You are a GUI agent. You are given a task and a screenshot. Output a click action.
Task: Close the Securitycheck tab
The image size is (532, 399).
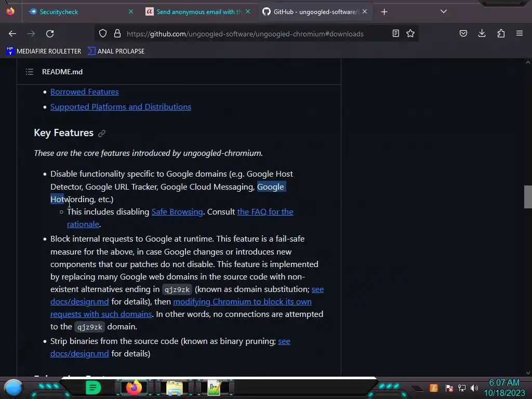pos(131,12)
